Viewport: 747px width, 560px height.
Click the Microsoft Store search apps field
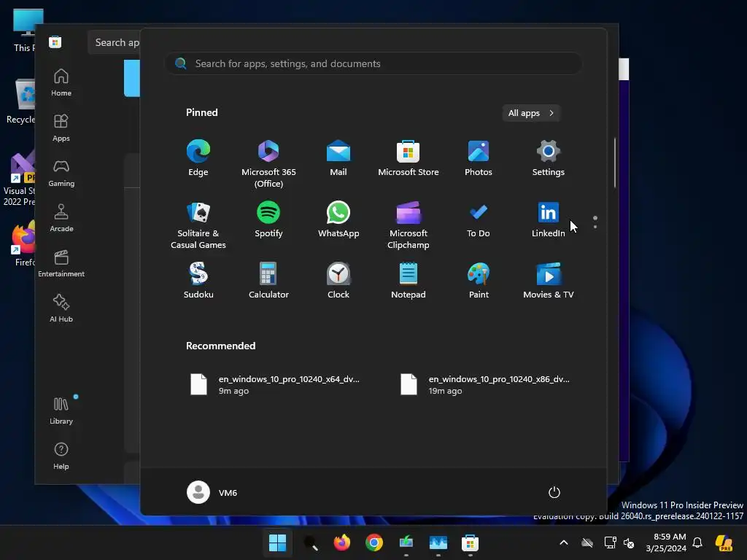114,42
